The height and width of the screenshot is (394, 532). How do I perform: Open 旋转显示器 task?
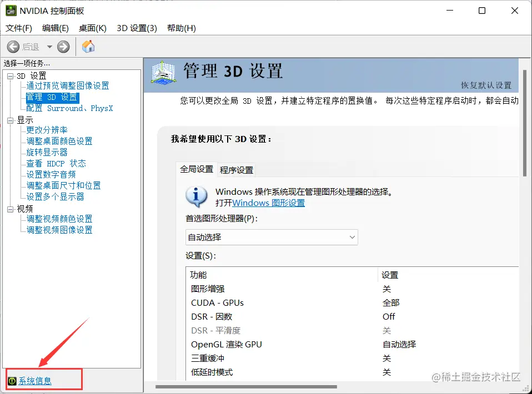click(47, 152)
